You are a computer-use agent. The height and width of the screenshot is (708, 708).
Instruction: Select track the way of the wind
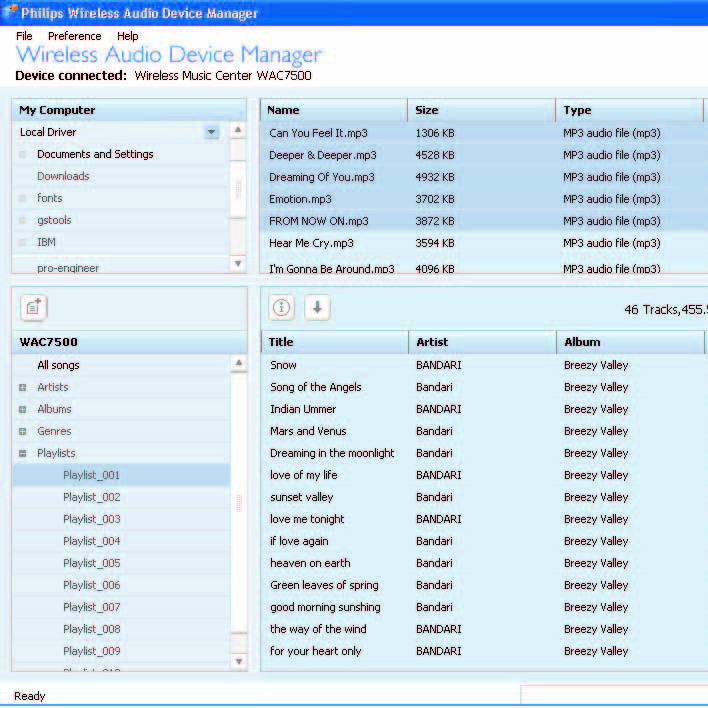tap(318, 629)
